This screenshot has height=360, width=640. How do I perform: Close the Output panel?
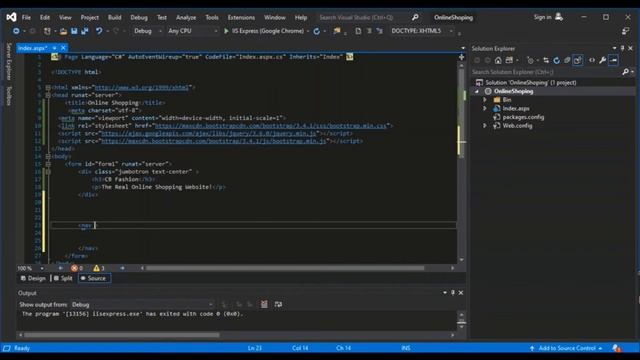pyautogui.click(x=461, y=293)
